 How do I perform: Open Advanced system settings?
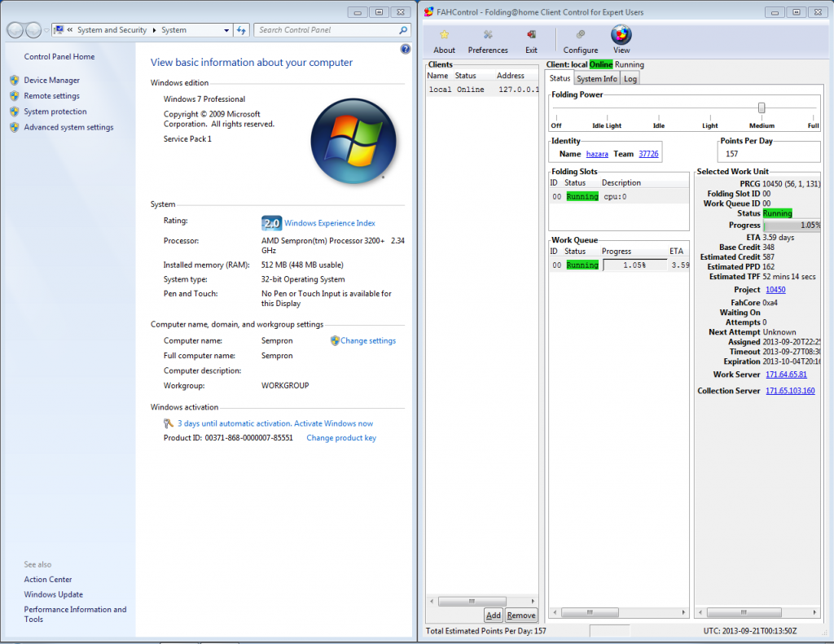pyautogui.click(x=68, y=127)
